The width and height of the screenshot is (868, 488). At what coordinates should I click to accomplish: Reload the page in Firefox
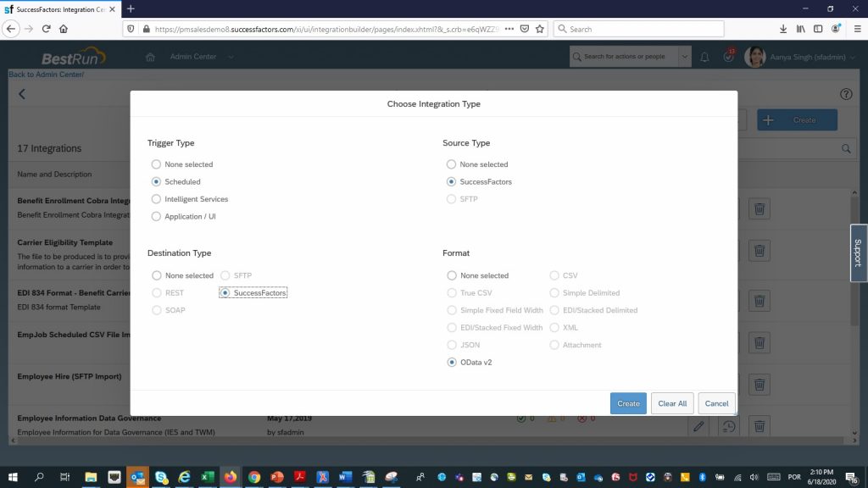47,29
